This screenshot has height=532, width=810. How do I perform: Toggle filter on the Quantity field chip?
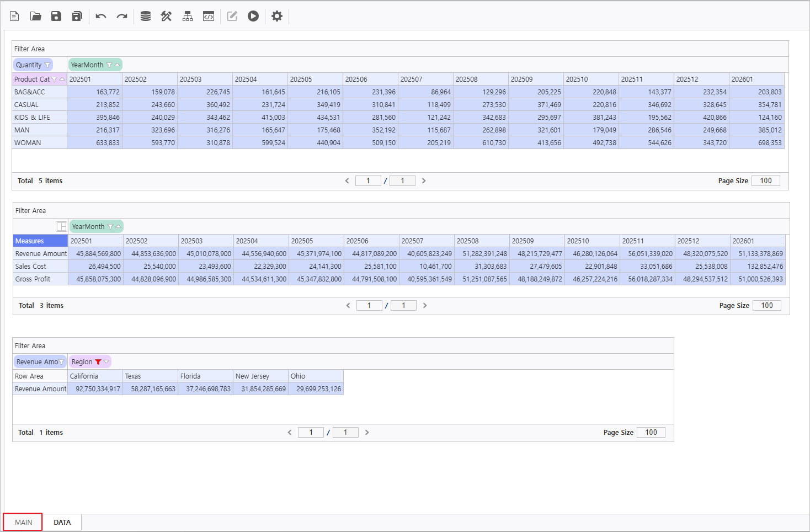[47, 65]
